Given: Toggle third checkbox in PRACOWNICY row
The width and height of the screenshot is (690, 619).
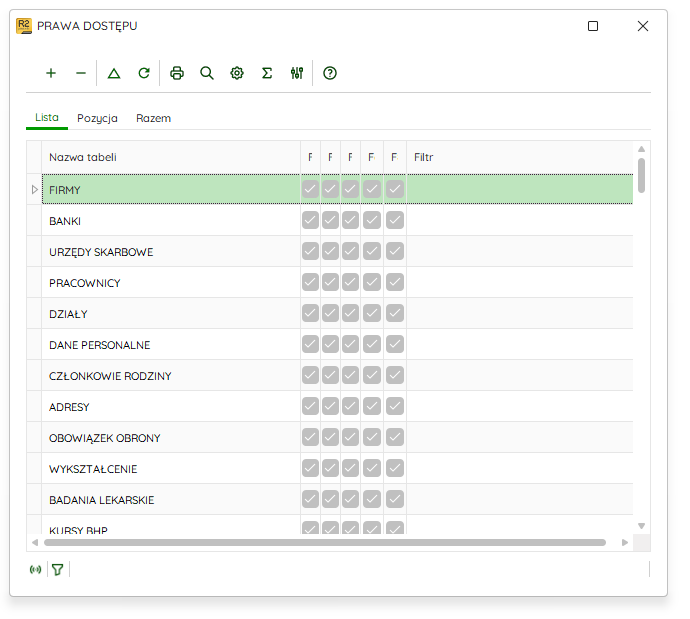Looking at the screenshot, I should pyautogui.click(x=350, y=282).
